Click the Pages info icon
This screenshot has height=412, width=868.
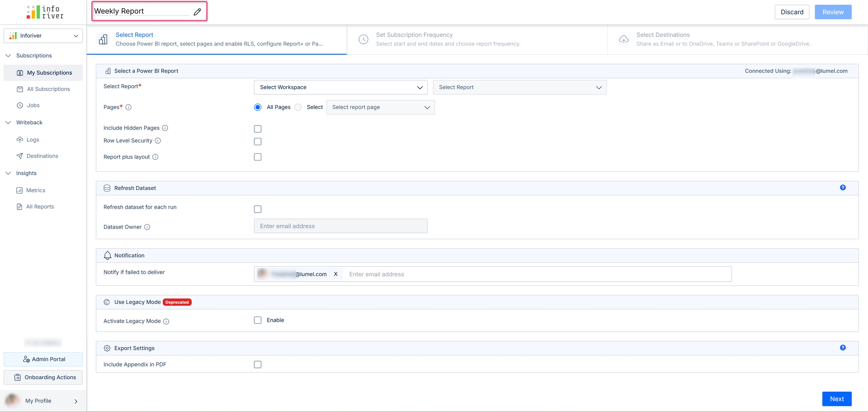(128, 107)
